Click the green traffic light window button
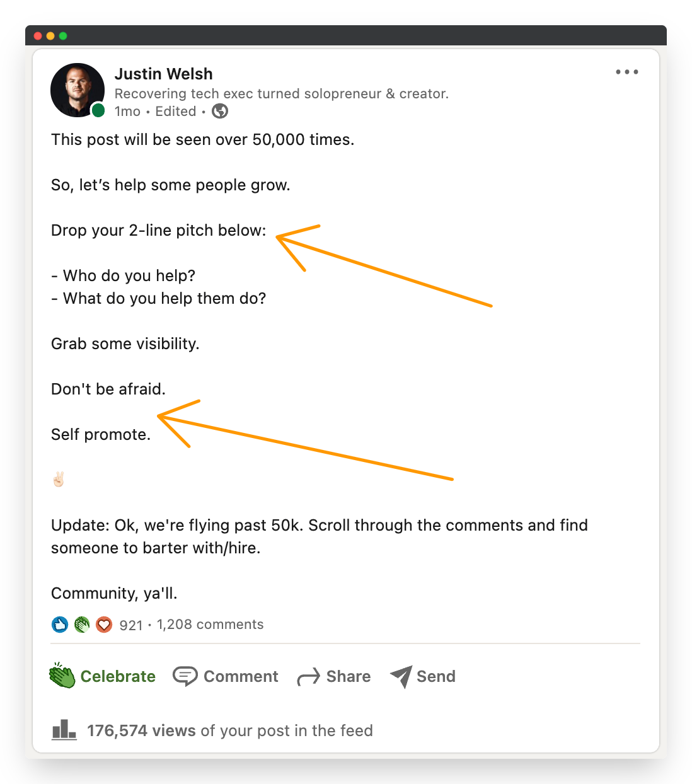This screenshot has width=692, height=784. click(62, 36)
